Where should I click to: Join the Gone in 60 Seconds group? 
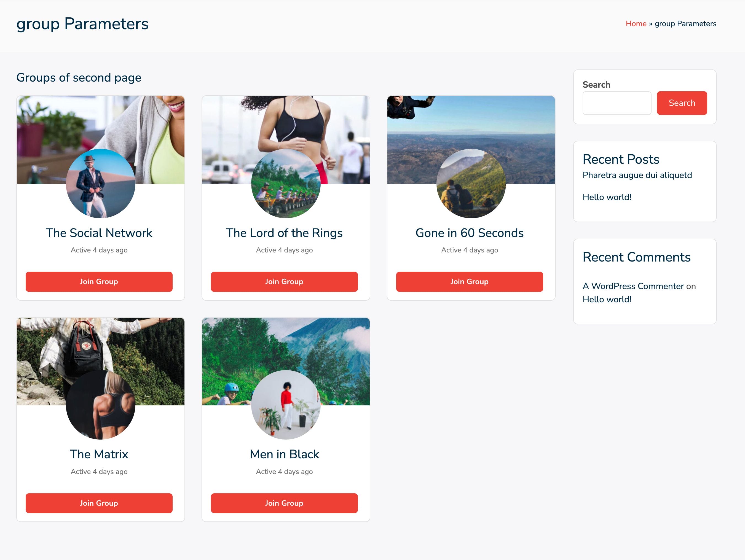tap(470, 282)
